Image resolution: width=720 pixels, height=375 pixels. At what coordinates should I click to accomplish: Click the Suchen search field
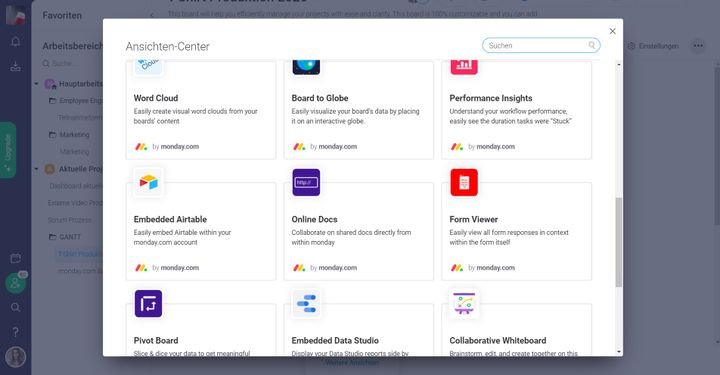pyautogui.click(x=541, y=45)
